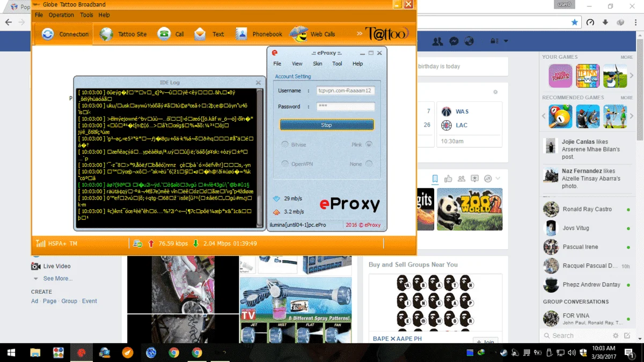This screenshot has width=644, height=362.
Task: Open the Connection tab in Globe Tattoo
Action: (65, 34)
